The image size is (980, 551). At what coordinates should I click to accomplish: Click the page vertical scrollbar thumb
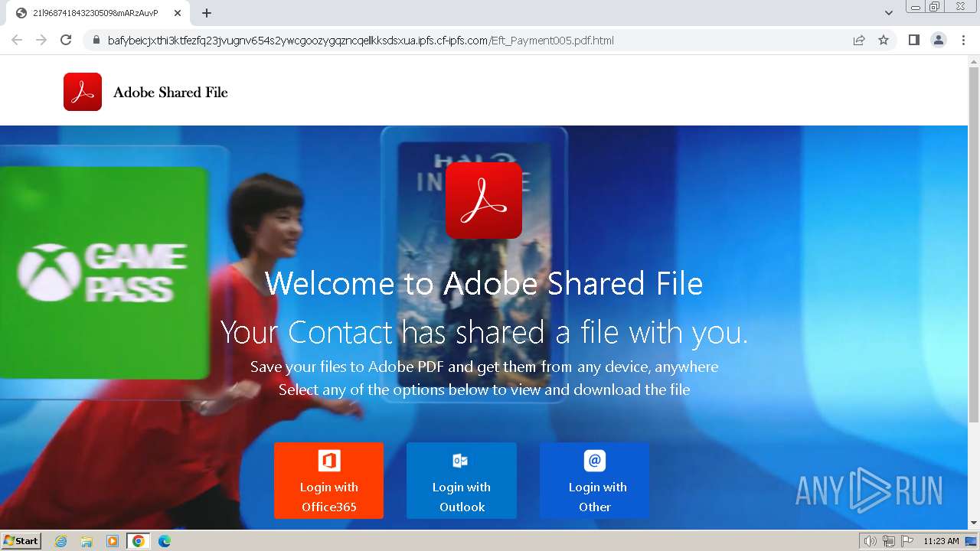974,245
